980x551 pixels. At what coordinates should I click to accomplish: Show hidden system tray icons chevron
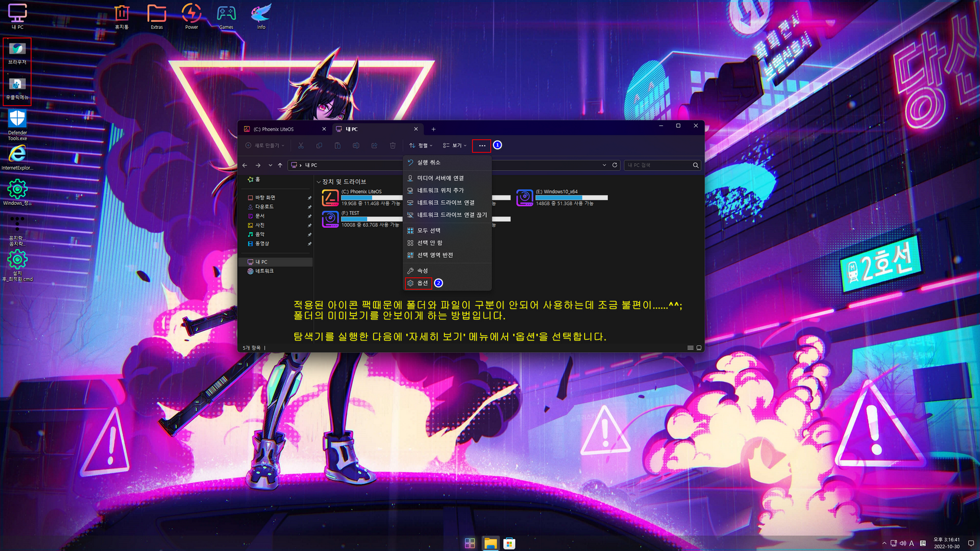point(884,543)
